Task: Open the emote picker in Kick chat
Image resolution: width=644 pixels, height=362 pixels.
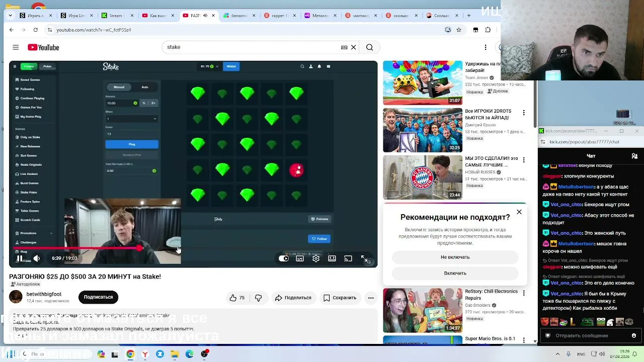Action: pyautogui.click(x=634, y=335)
